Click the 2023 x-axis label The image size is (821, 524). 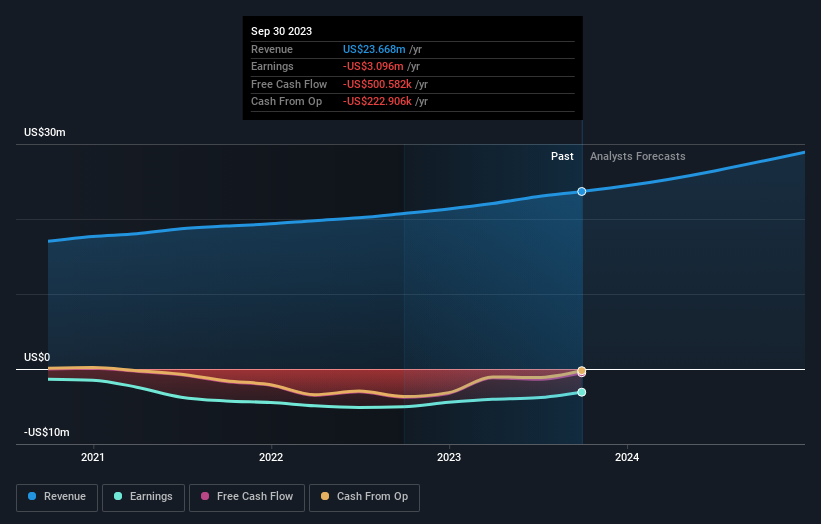[449, 457]
